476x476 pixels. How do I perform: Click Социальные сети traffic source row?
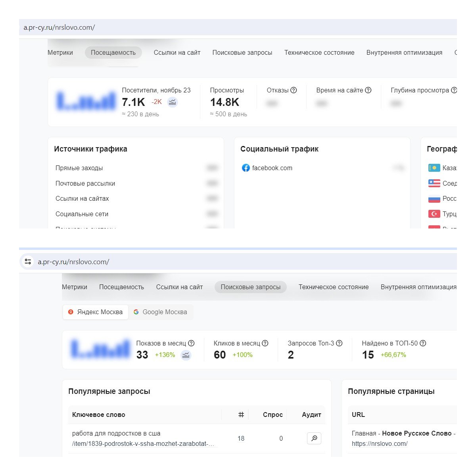136,214
